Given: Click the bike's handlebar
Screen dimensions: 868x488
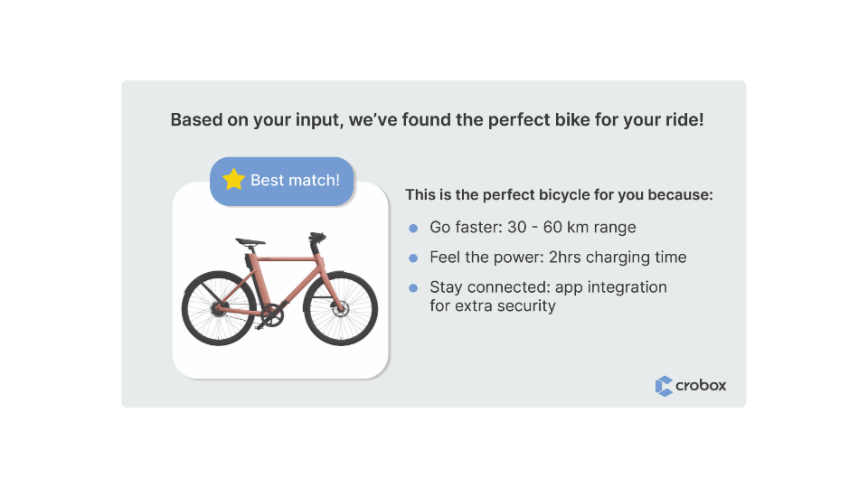Looking at the screenshot, I should [316, 239].
